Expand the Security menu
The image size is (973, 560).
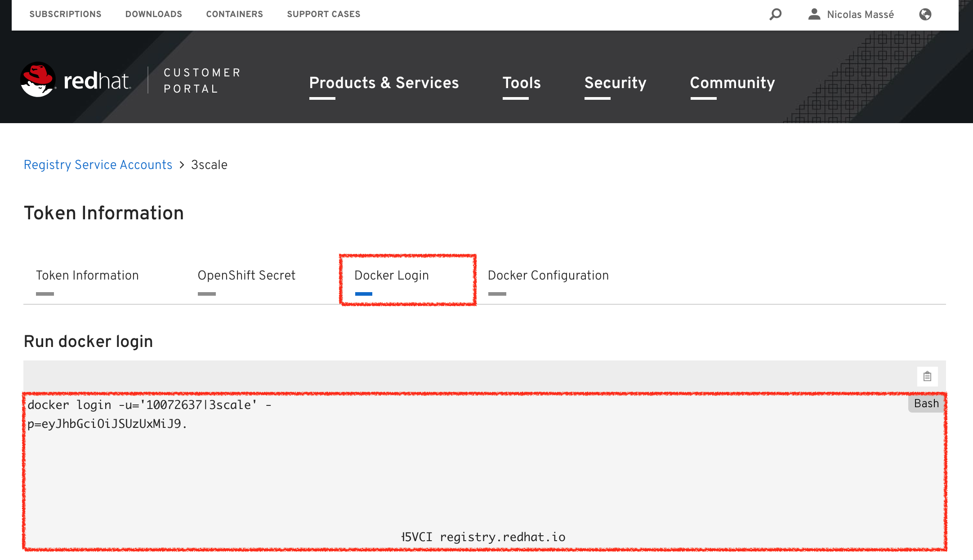coord(615,83)
